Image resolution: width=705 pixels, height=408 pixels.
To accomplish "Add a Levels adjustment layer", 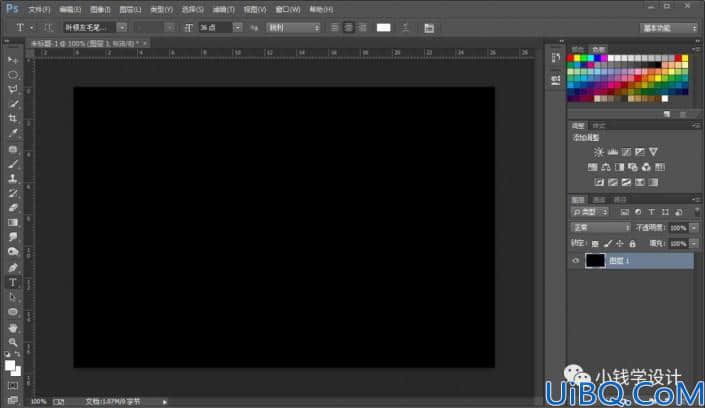I will coord(612,152).
